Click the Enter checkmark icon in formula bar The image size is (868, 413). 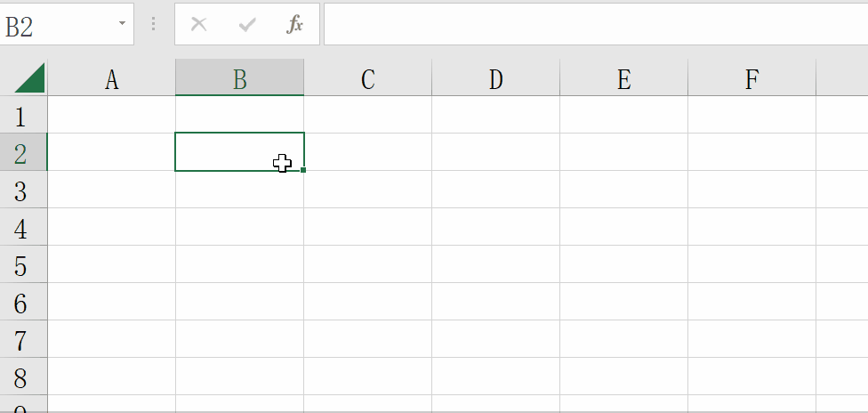point(247,24)
